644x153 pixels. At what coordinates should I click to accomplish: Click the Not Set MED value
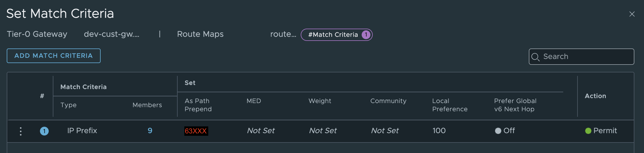click(261, 131)
